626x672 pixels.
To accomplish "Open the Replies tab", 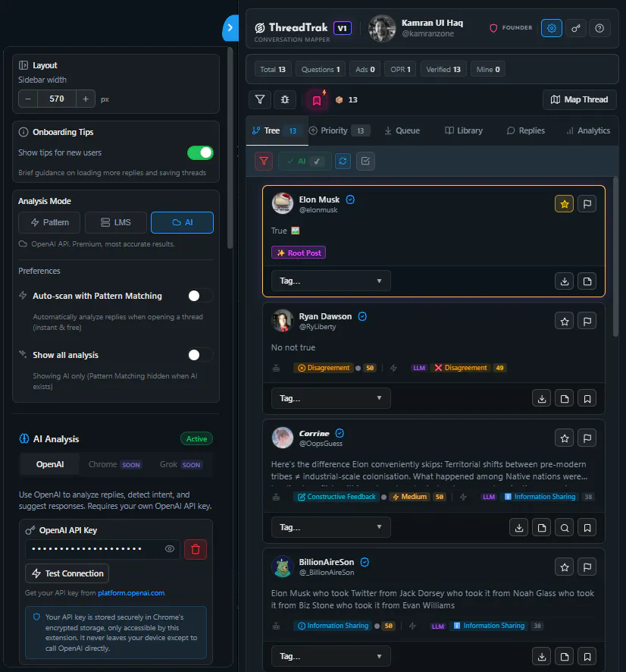I will pos(526,130).
